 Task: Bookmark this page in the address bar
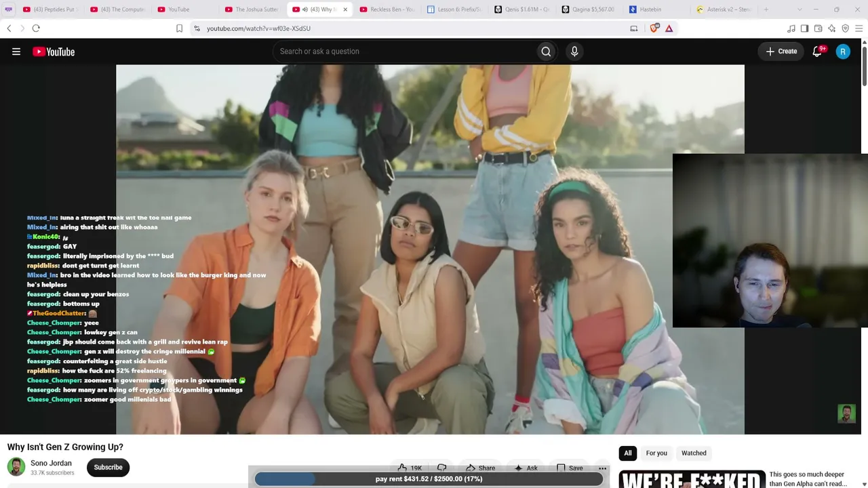[x=179, y=28]
